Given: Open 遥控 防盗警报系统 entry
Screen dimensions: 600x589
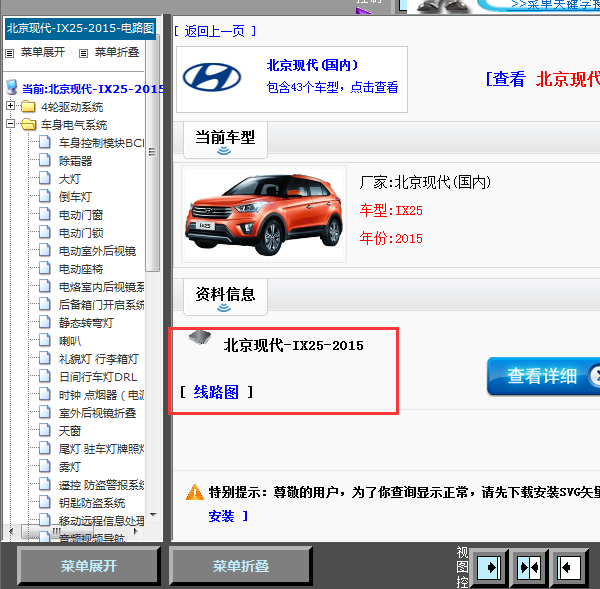Looking at the screenshot, I should click(x=101, y=485).
